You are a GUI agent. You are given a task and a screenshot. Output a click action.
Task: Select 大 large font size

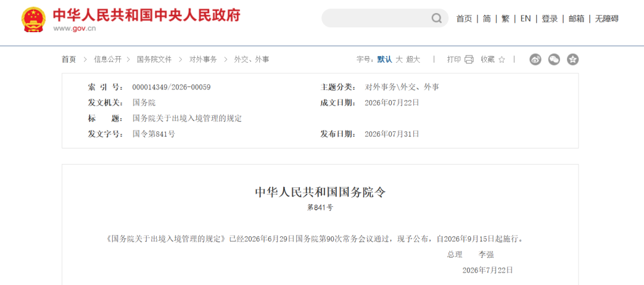tap(399, 60)
